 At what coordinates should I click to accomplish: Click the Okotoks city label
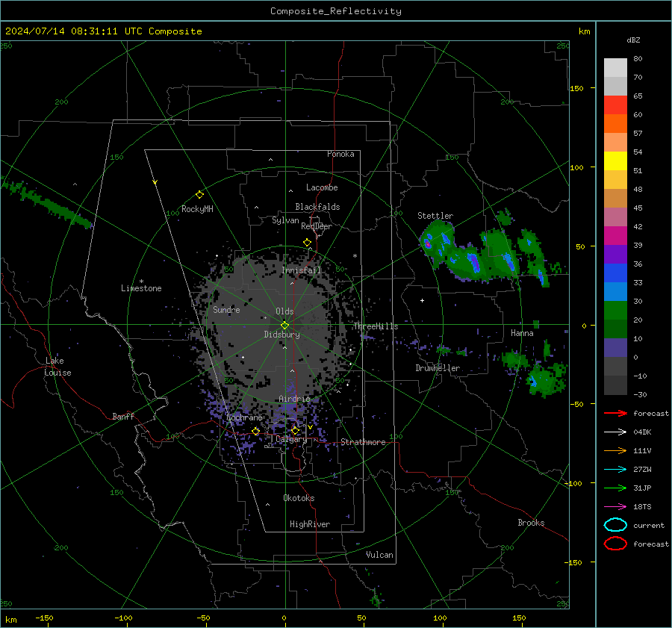[x=299, y=498]
